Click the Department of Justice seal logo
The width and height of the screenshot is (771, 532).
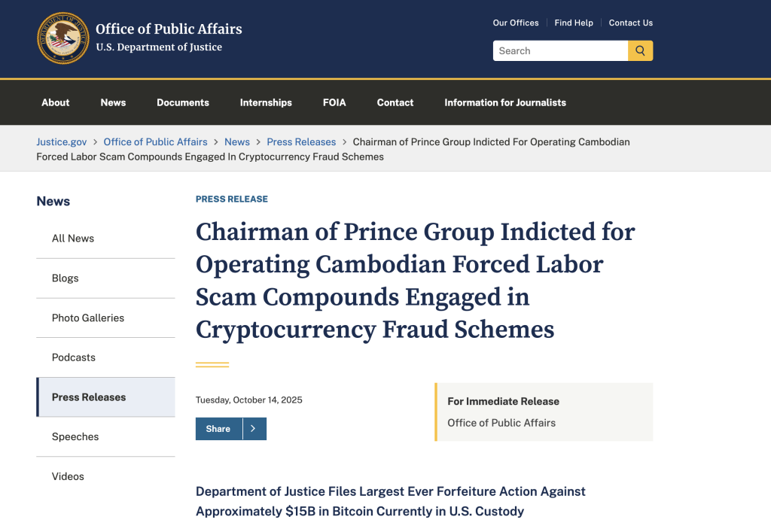pos(63,38)
